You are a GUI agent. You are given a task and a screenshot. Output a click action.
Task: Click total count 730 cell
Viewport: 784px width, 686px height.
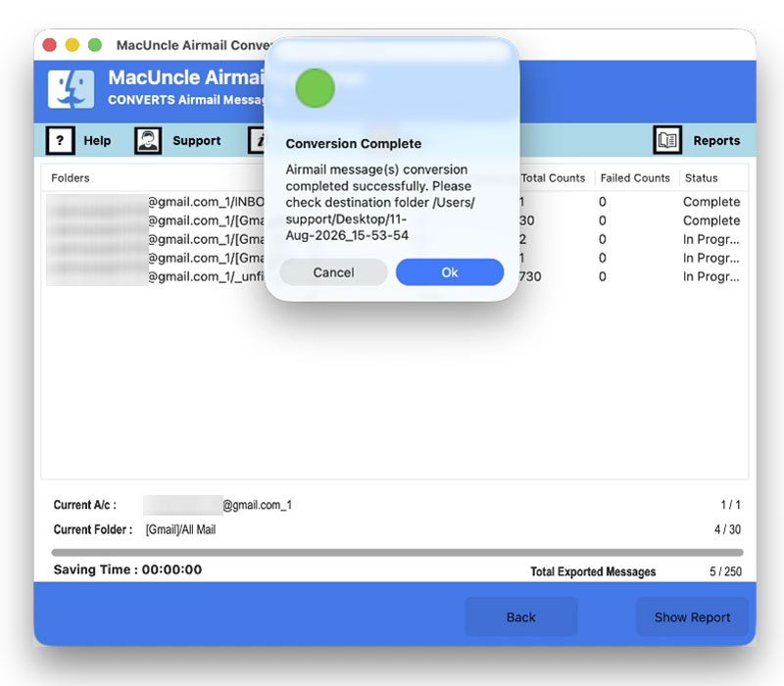click(x=530, y=276)
